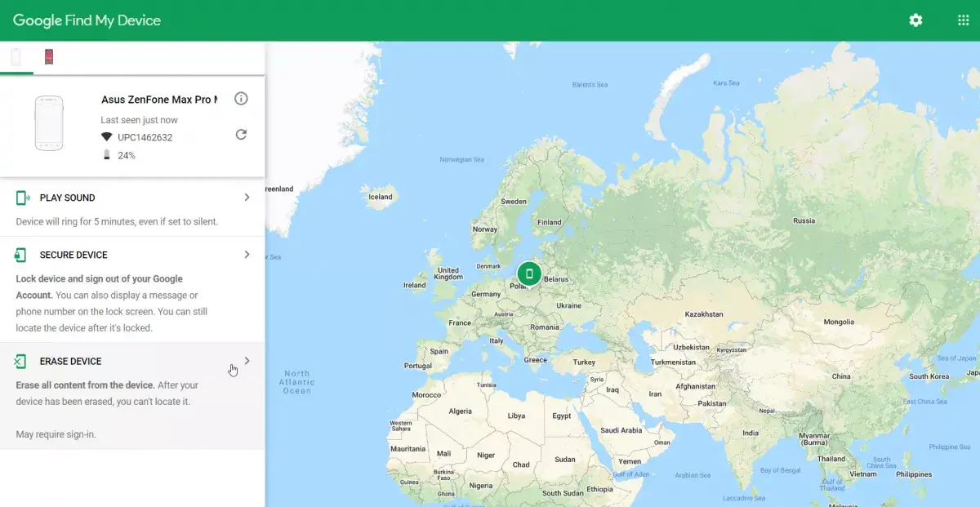980x507 pixels.
Task: Click the UPC1462632 network name
Action: tap(145, 137)
